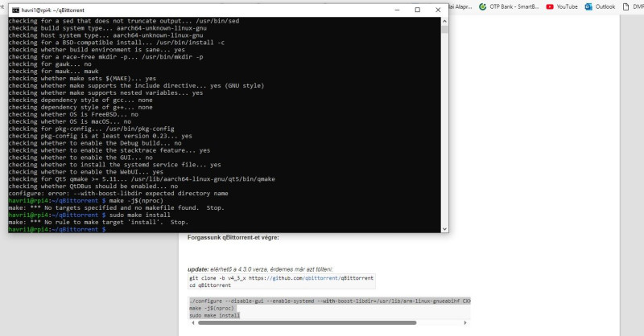
Task: Open the YouTube bookmark
Action: coord(561,6)
